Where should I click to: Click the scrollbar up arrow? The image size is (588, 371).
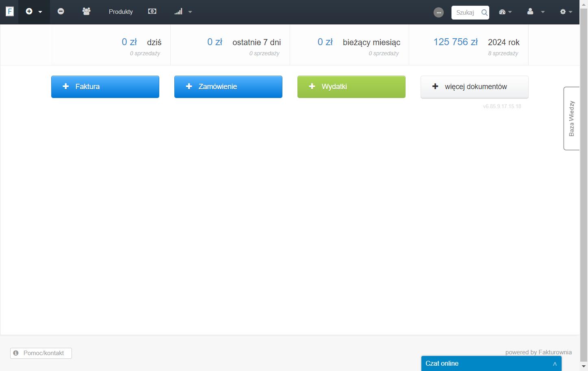[584, 4]
